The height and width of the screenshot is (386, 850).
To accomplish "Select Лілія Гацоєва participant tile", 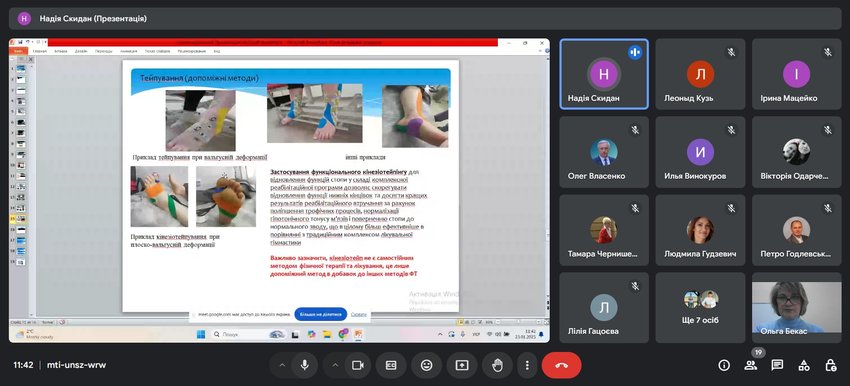I will click(604, 308).
